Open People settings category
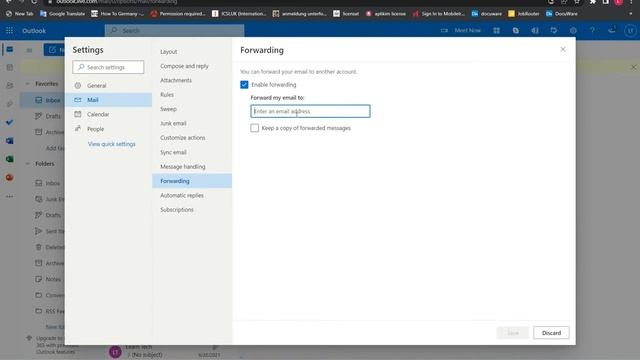The width and height of the screenshot is (640, 360). tap(109, 129)
